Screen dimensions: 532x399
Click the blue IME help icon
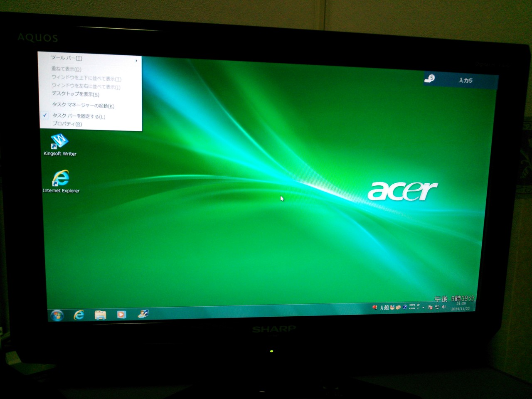(x=405, y=308)
